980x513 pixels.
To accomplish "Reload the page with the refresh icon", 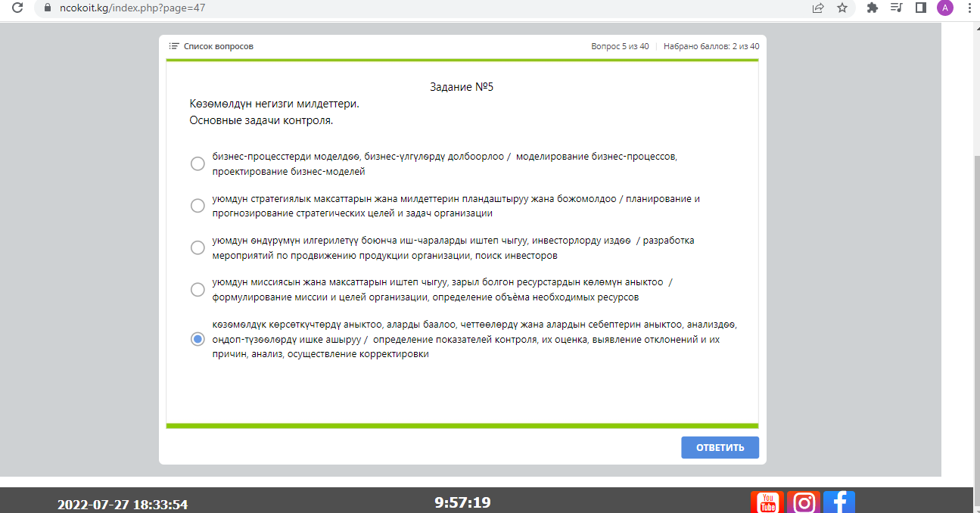I will coord(17,8).
